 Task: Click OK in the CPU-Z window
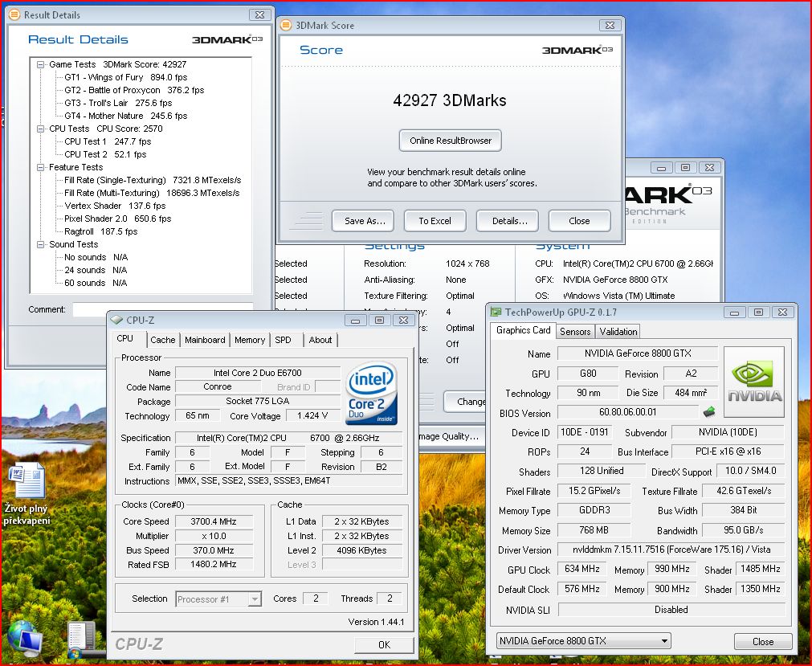point(384,645)
